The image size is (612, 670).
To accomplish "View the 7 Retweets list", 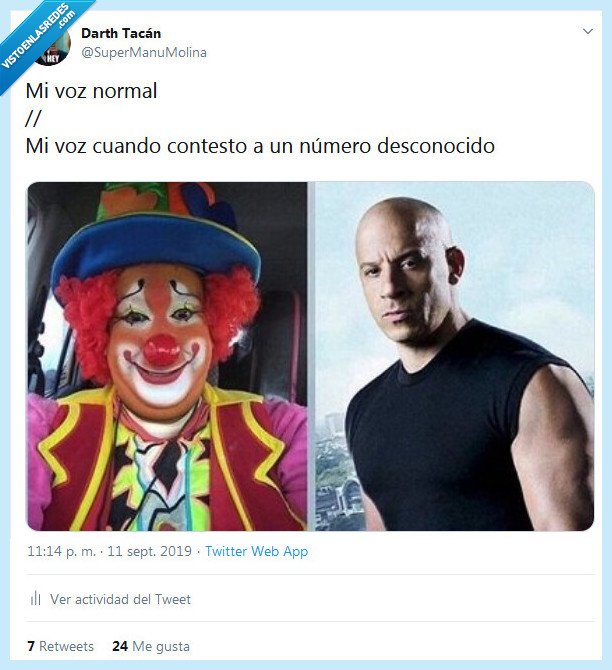I will (x=60, y=646).
